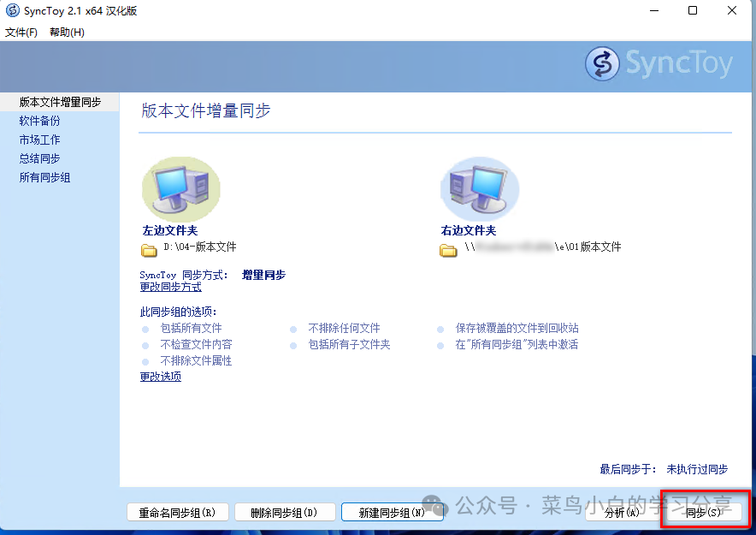Click the 右边文件夹 heading

[468, 230]
